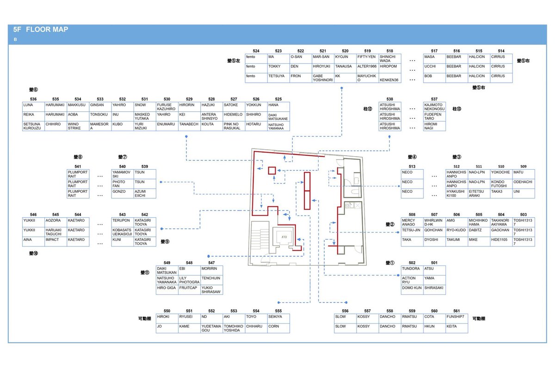555x392 pixels.
Task: Click the HIRO GIGA cell under 549
Action: click(167, 290)
